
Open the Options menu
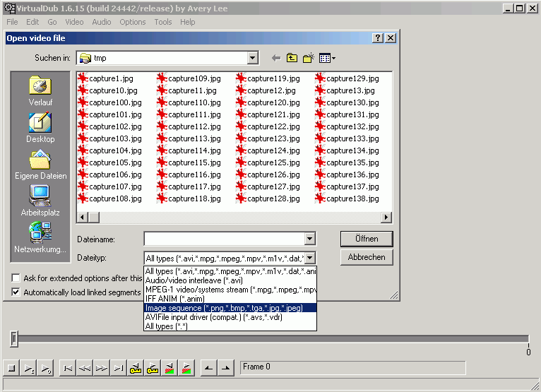133,22
